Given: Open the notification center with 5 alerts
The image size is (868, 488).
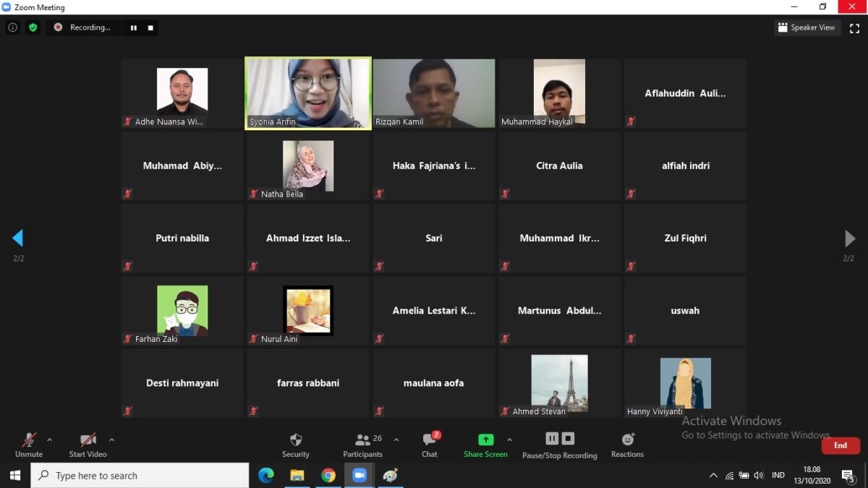Looking at the screenshot, I should [848, 476].
